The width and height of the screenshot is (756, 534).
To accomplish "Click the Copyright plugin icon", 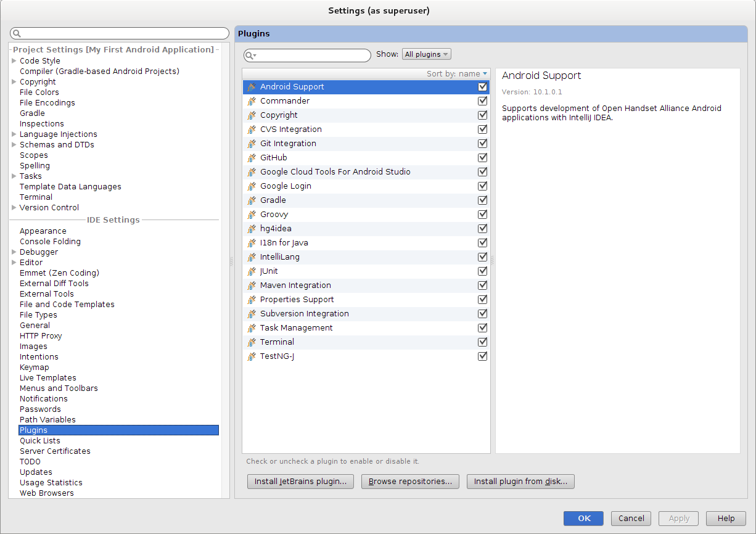I will coord(252,115).
